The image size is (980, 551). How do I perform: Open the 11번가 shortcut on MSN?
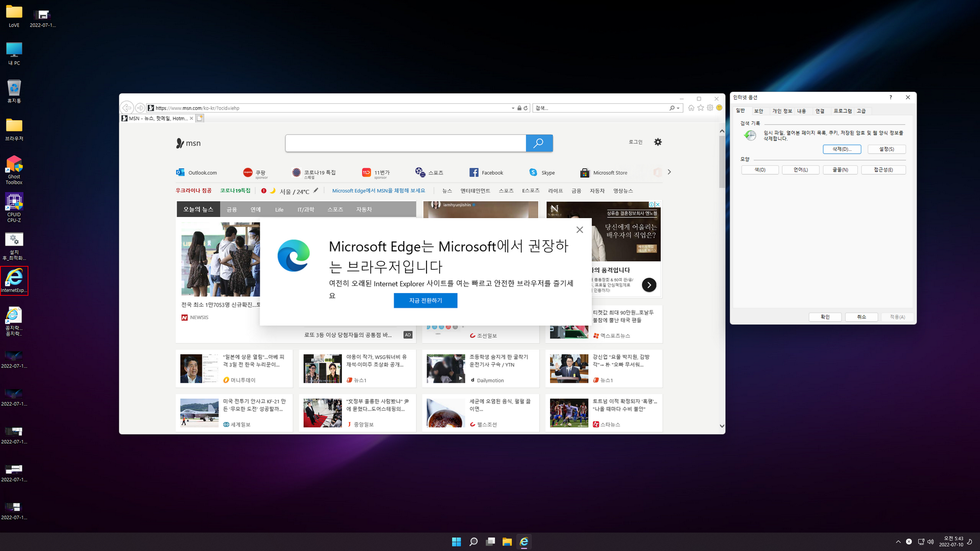pyautogui.click(x=376, y=173)
